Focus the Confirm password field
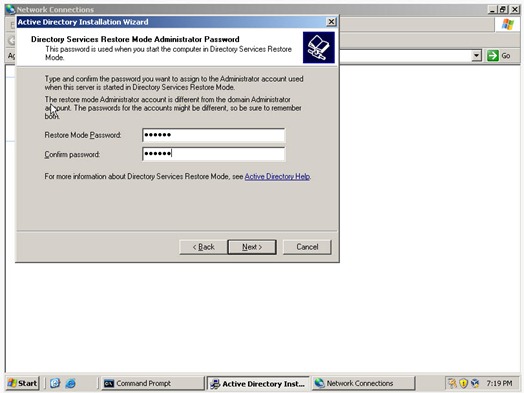 point(214,154)
